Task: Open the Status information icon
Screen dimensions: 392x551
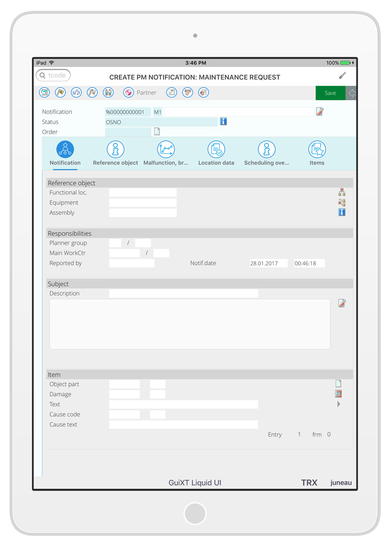Action: tap(223, 121)
